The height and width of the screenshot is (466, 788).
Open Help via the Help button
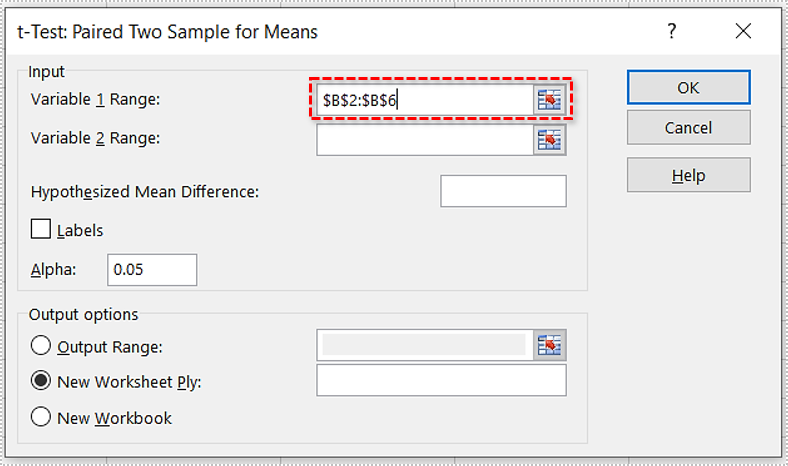(688, 175)
